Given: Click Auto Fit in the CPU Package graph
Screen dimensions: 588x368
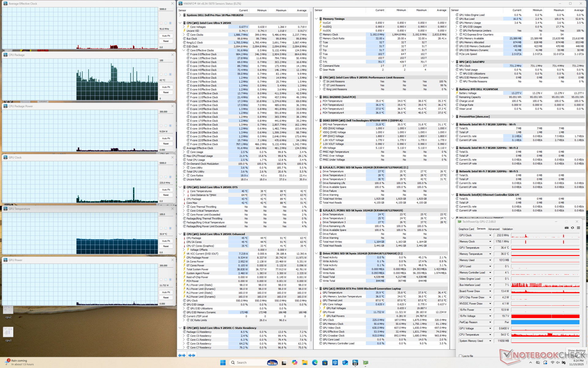Looking at the screenshot, I should [x=166, y=87].
